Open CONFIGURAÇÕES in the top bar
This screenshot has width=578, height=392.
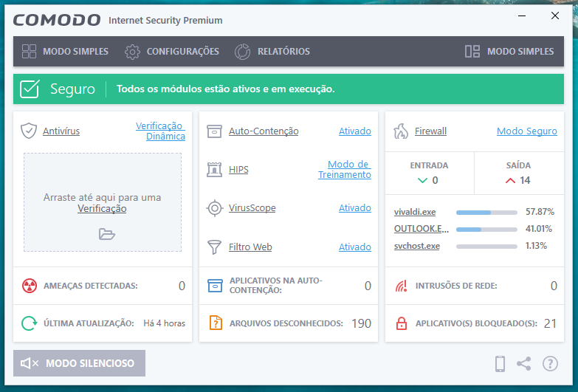[183, 52]
